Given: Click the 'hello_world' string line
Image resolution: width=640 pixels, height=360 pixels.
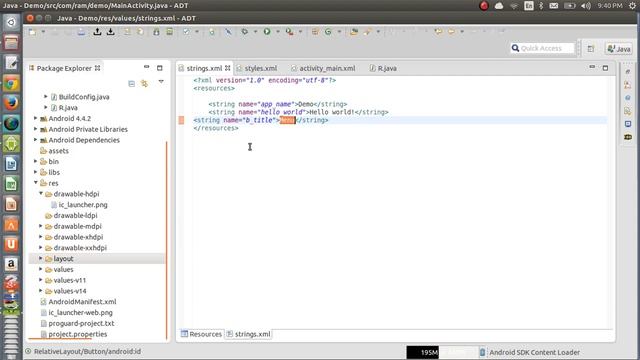Looking at the screenshot, I should [298, 112].
